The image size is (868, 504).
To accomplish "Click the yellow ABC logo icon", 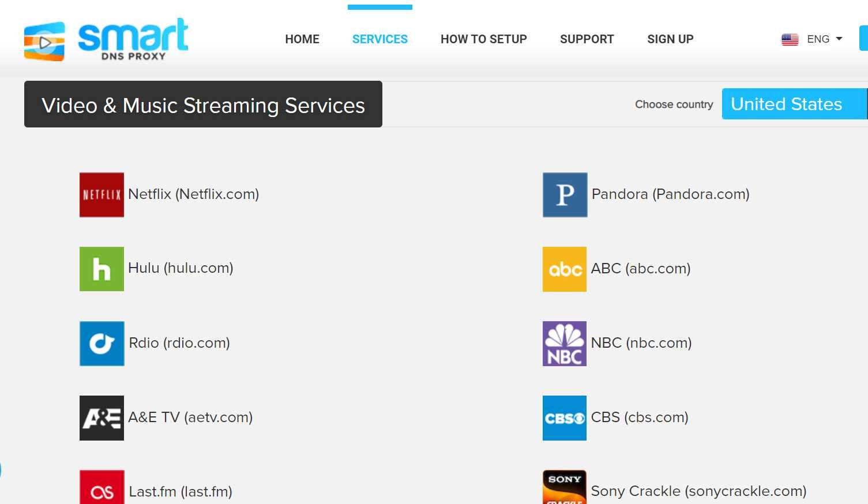I will pos(565,269).
